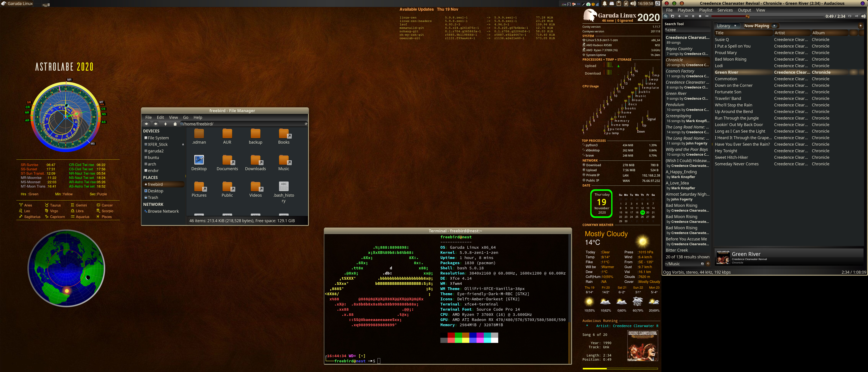Click the Open Files icon in Audacious toolbar

click(x=672, y=16)
